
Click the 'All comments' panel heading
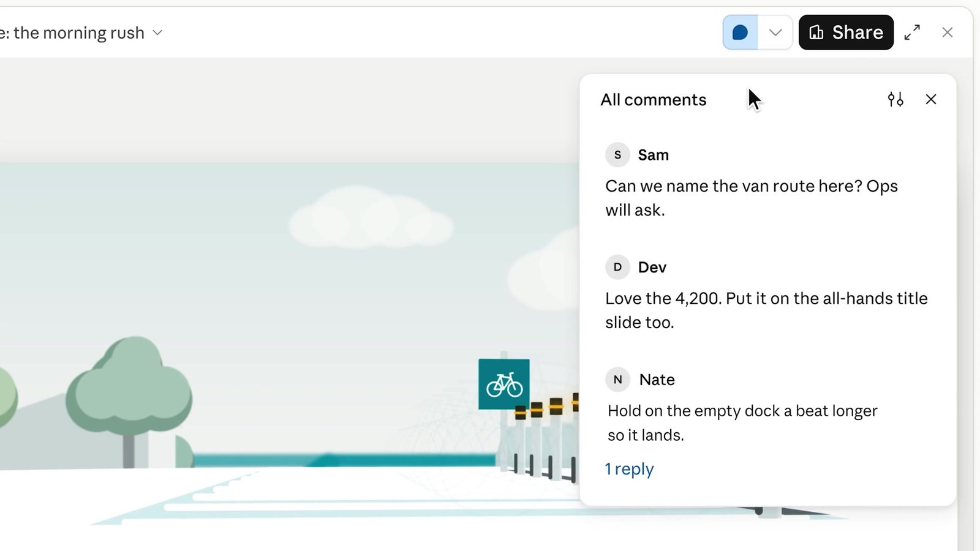(654, 100)
